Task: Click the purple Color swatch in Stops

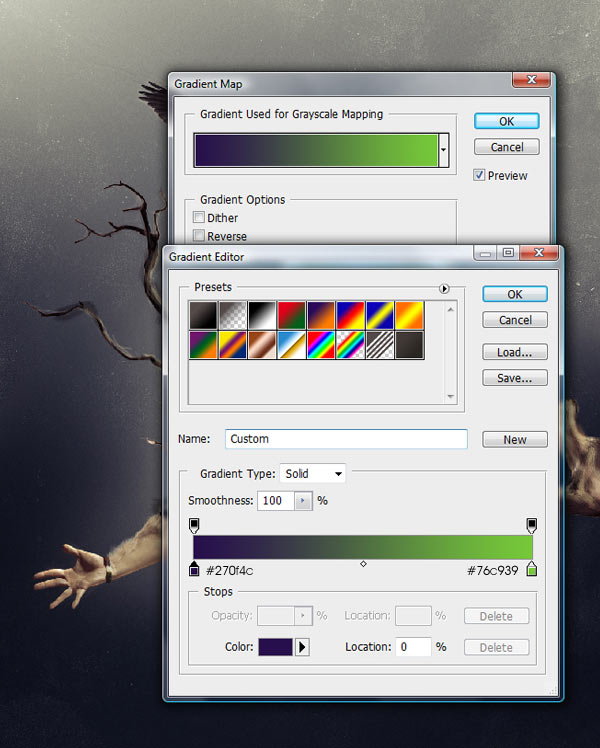Action: [x=275, y=647]
